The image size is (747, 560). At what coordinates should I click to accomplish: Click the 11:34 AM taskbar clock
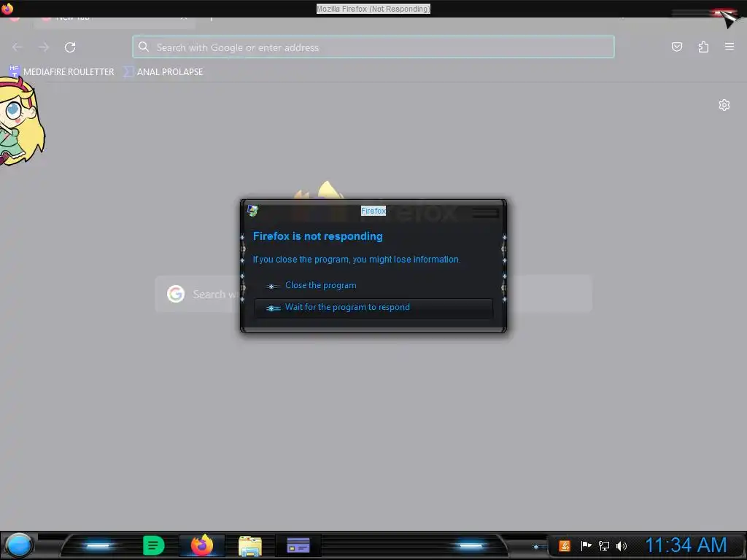686,545
